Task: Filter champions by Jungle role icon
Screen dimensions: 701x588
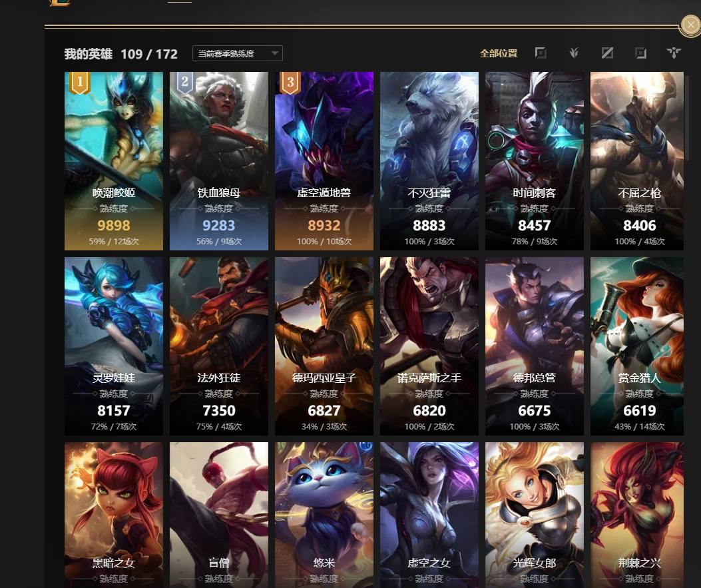Action: 574,53
